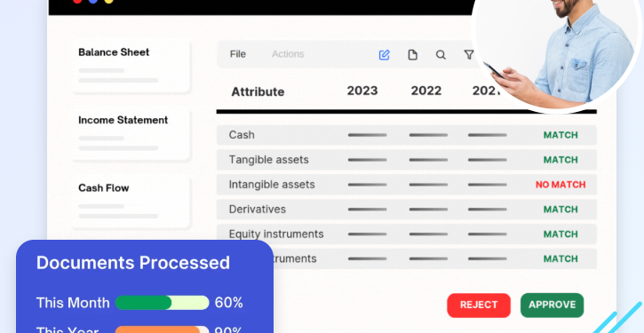
Task: Click the man's circular profile photo
Action: [x=557, y=49]
